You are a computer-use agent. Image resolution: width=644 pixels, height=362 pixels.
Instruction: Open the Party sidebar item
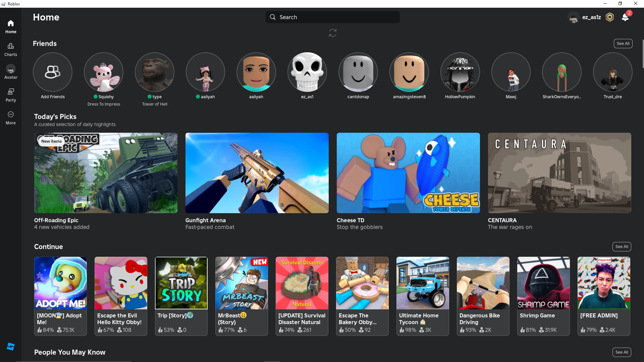(11, 95)
